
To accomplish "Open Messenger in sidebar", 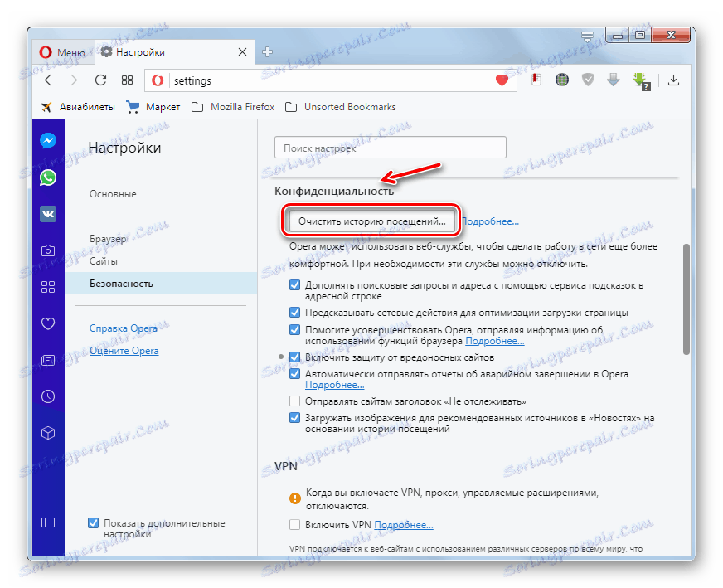I will pos(48,141).
